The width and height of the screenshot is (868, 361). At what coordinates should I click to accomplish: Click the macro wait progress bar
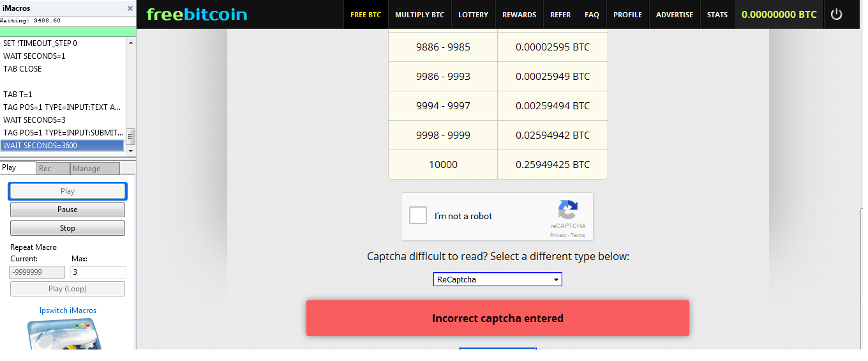[x=68, y=31]
